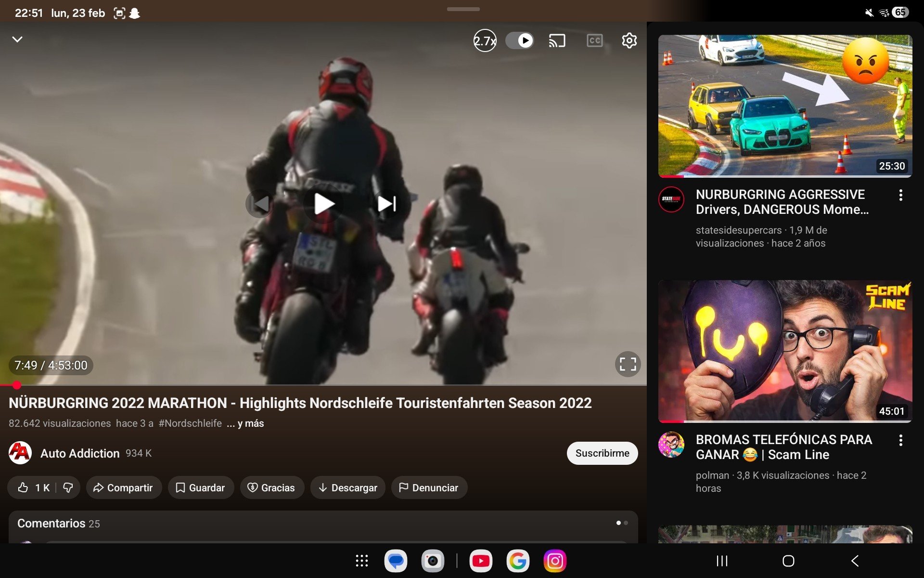Open options menu for Bromas Telefónicas video
This screenshot has width=924, height=578.
900,440
